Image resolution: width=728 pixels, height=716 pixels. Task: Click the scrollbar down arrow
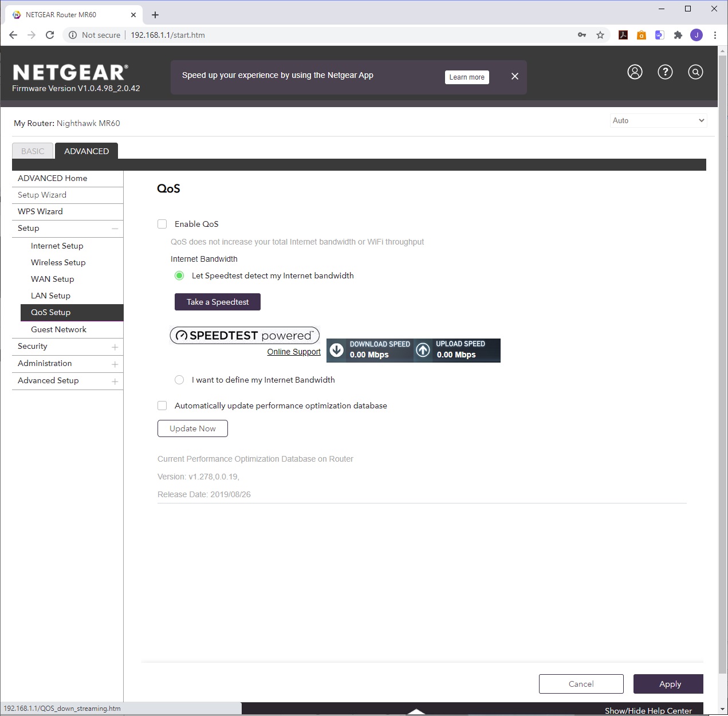722,709
